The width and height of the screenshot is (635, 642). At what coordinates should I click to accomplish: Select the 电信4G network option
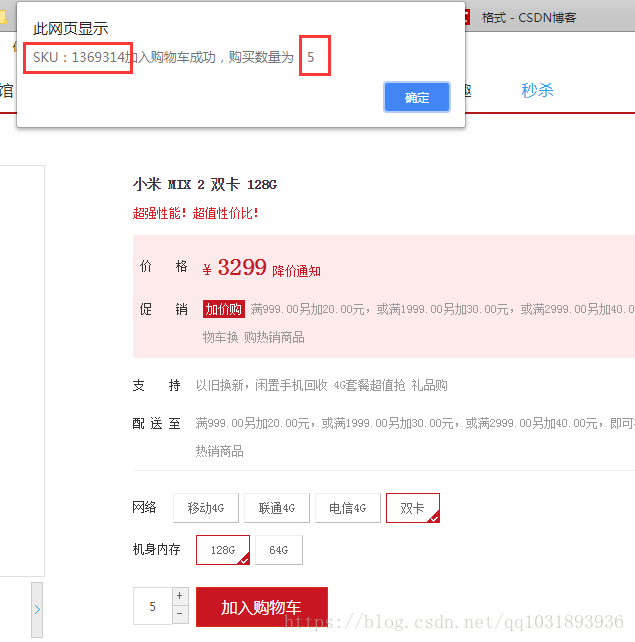tap(348, 508)
